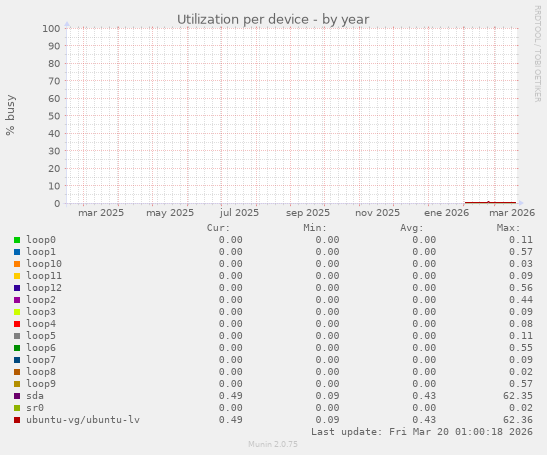
Task: Click the 'loop6' legend label
Action: 41,348
